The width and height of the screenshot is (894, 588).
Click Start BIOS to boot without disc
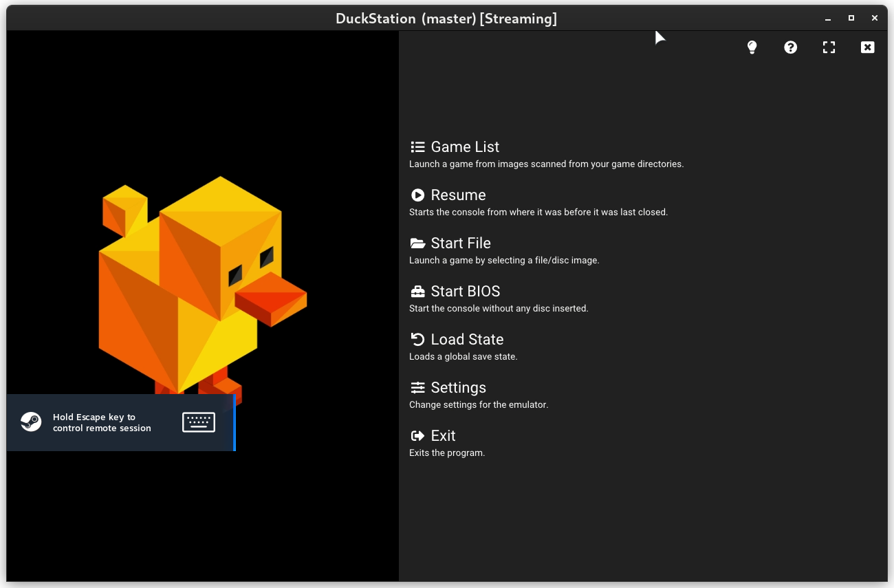tap(466, 291)
